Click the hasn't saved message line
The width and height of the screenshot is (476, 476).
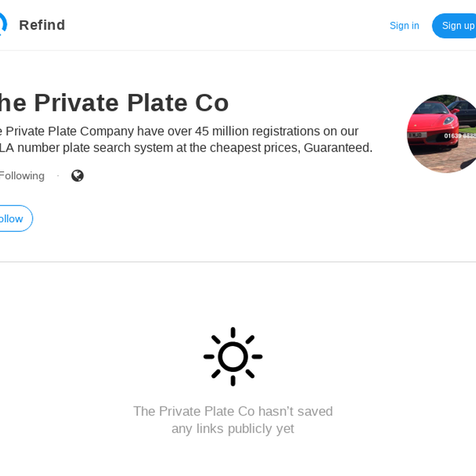[x=233, y=411]
